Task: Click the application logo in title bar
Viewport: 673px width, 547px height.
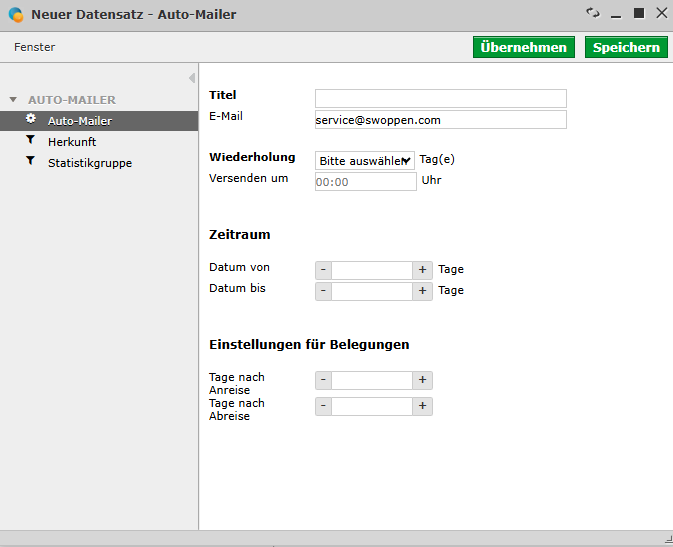Action: pos(16,15)
